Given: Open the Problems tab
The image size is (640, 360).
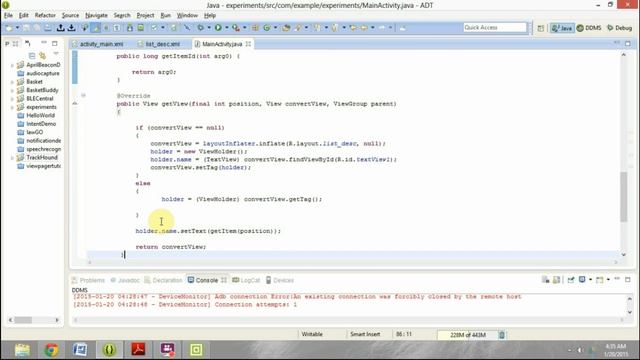Looking at the screenshot, I should pos(89,280).
